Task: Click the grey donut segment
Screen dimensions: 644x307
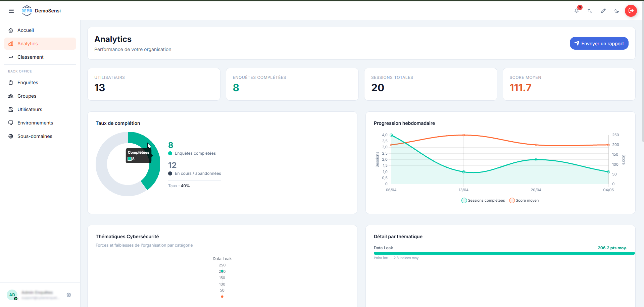Action: point(101,164)
